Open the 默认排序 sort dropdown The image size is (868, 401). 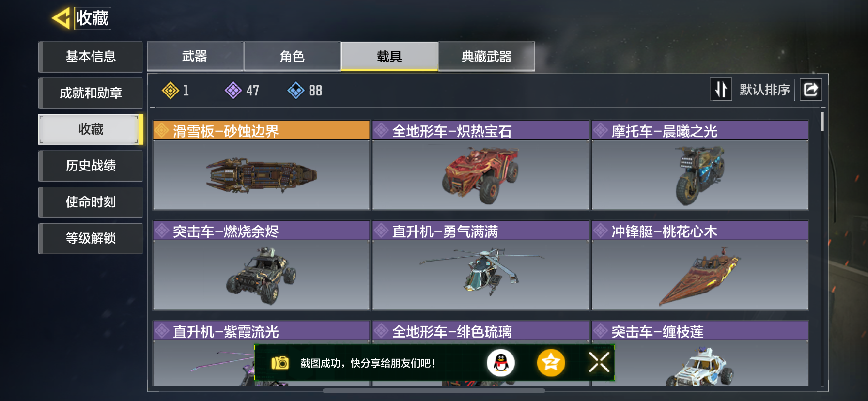[x=764, y=90]
